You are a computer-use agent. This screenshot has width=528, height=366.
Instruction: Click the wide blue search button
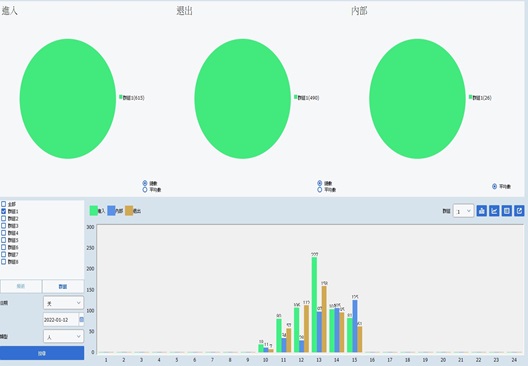[42, 353]
